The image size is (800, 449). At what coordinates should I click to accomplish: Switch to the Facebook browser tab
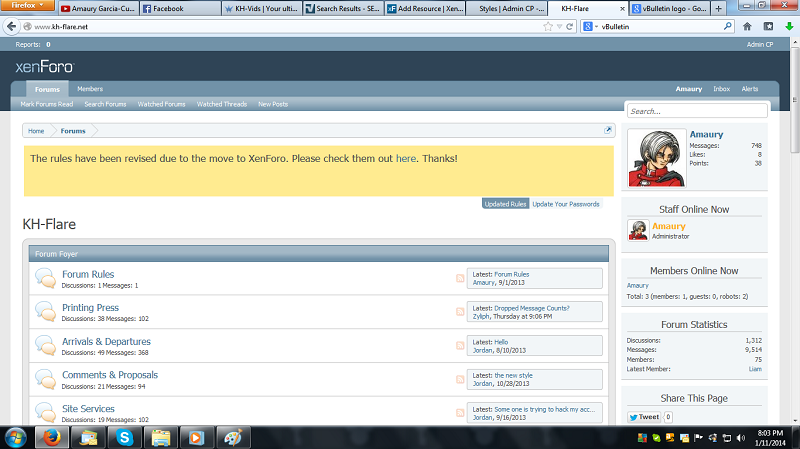[178, 8]
